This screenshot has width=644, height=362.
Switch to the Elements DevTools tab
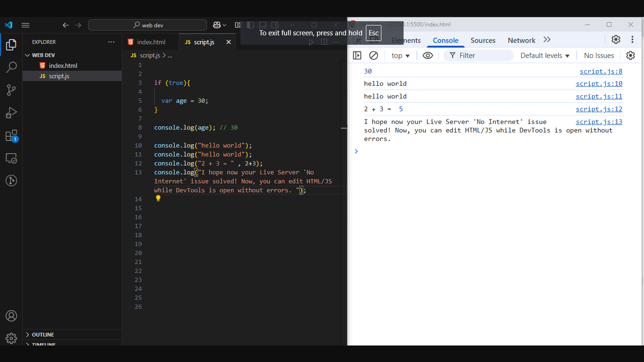pos(406,41)
